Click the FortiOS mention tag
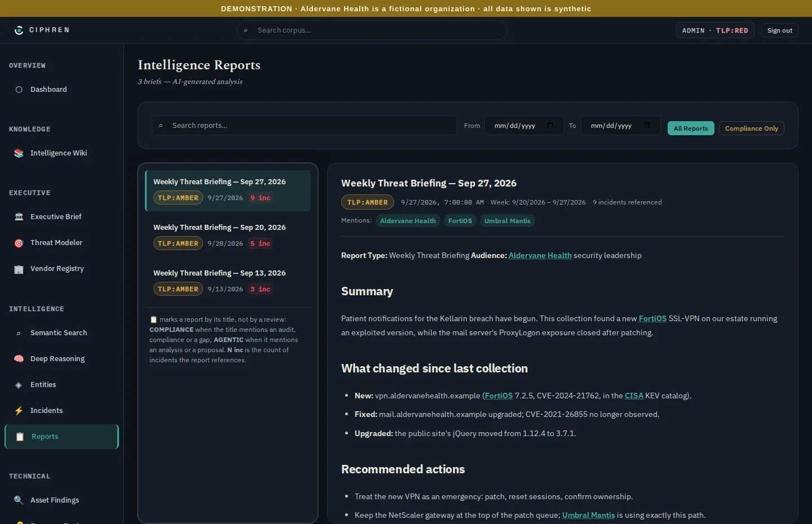This screenshot has width=812, height=524. pos(460,221)
